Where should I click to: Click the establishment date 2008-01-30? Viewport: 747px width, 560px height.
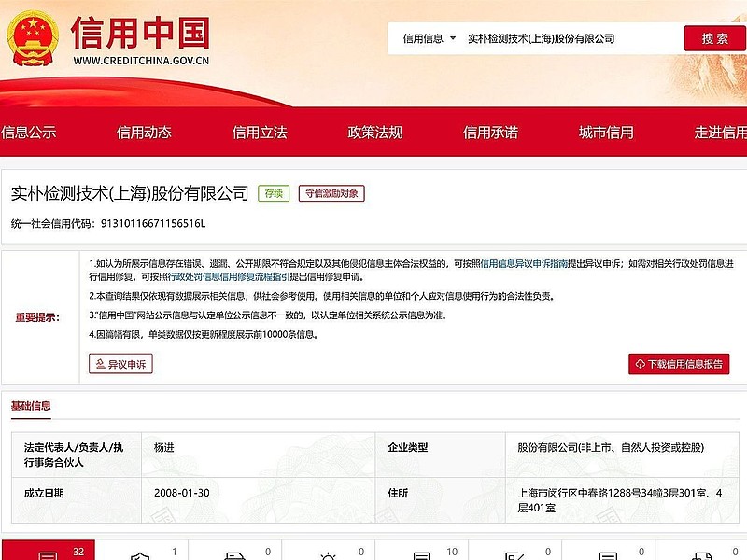click(182, 493)
